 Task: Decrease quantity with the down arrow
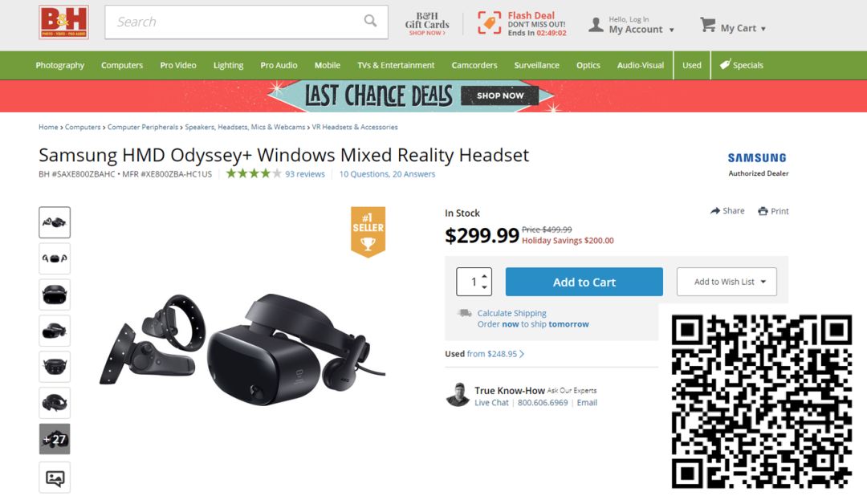(484, 287)
